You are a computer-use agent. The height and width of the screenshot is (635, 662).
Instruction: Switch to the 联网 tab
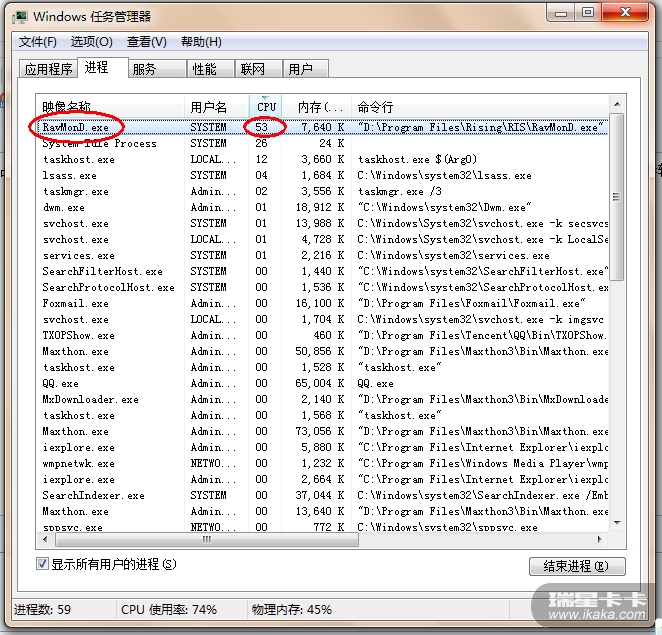click(x=258, y=69)
